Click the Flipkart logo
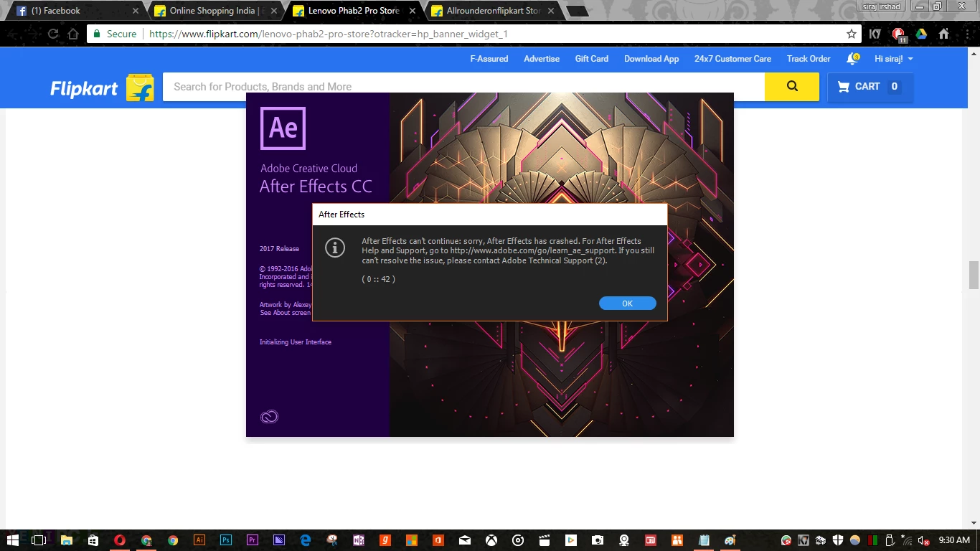This screenshot has width=980, height=551. pyautogui.click(x=103, y=88)
